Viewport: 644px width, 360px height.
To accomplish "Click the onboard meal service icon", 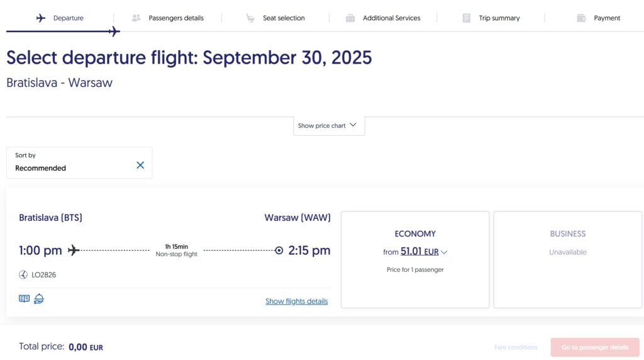I will [39, 299].
